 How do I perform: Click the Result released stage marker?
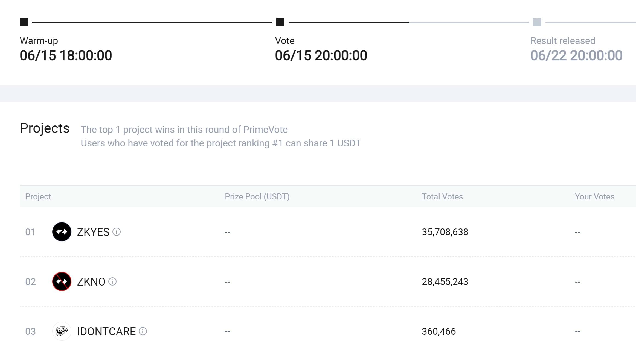(537, 22)
